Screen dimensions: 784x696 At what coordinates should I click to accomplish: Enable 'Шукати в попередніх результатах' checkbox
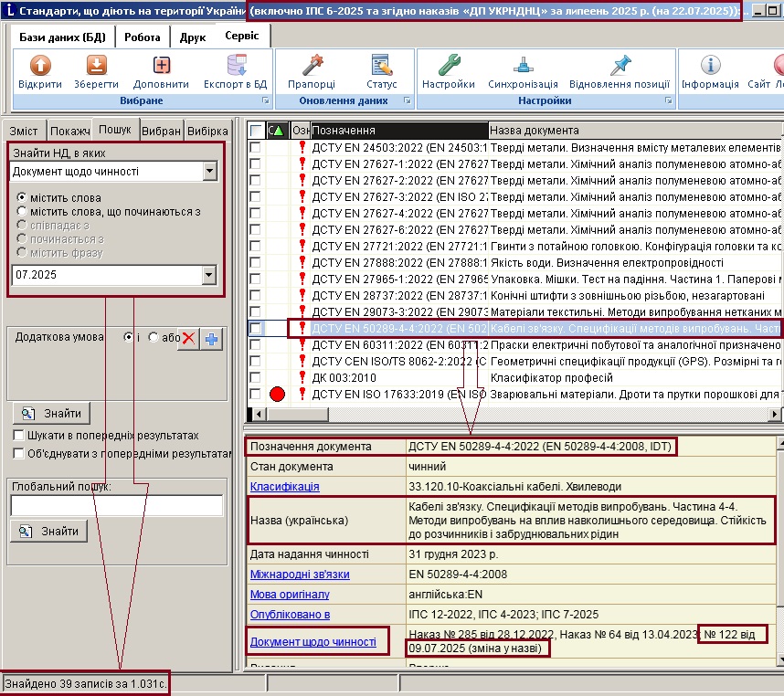18,435
